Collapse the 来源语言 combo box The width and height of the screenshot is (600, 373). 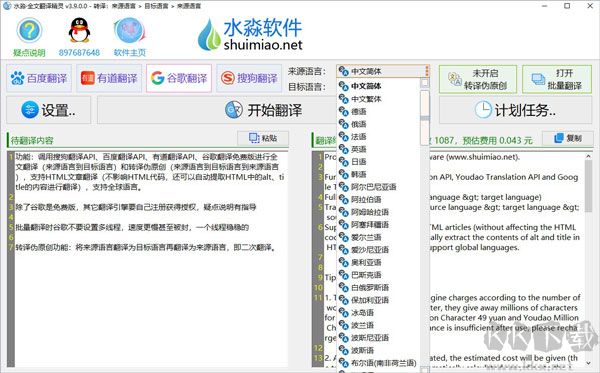point(383,71)
